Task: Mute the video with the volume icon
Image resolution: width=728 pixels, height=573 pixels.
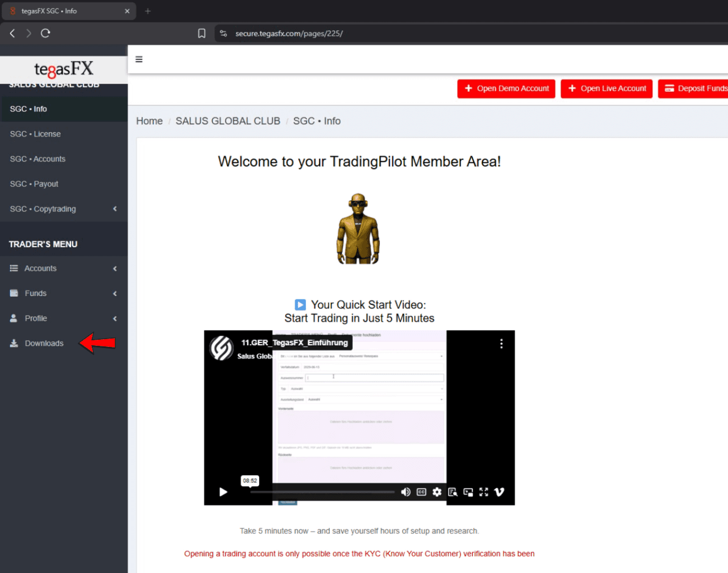Action: pyautogui.click(x=405, y=492)
